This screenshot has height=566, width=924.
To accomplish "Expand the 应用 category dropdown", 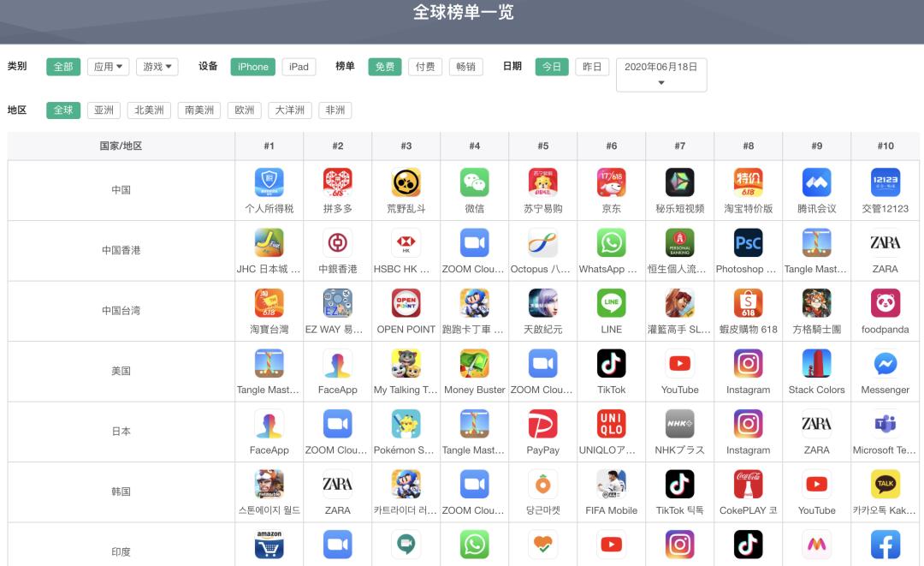I will click(108, 67).
